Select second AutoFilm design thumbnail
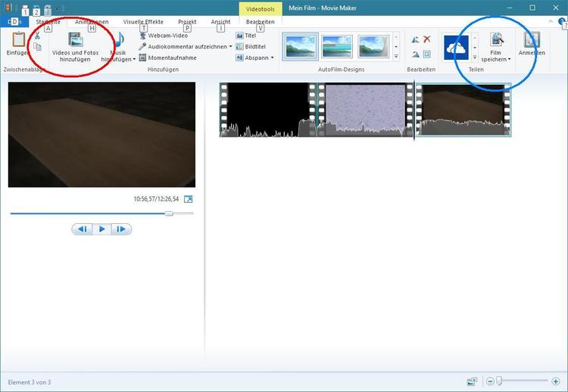Image resolution: width=568 pixels, height=392 pixels. tap(337, 46)
